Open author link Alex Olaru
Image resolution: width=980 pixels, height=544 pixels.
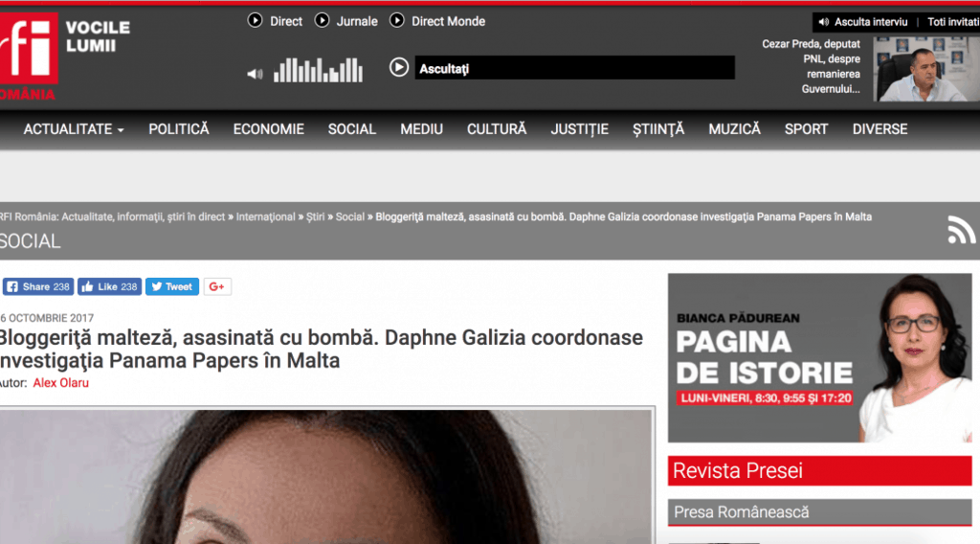[x=60, y=383]
